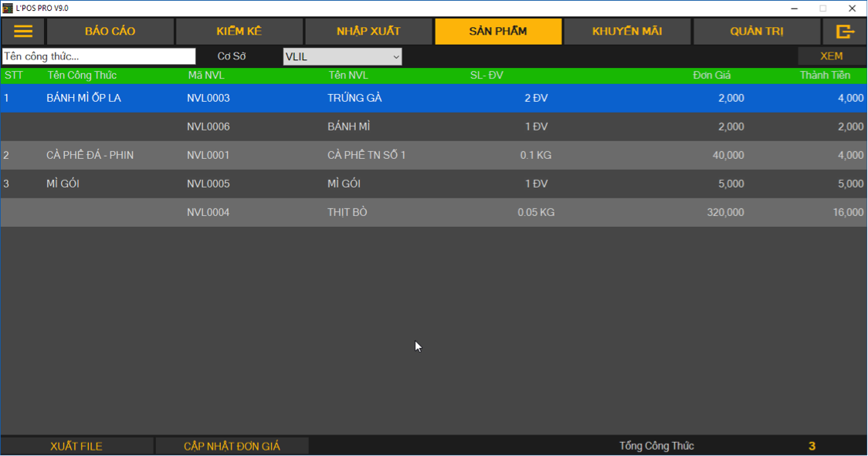Open the BÁO CÁO tab
The height and width of the screenshot is (456, 868).
[110, 32]
